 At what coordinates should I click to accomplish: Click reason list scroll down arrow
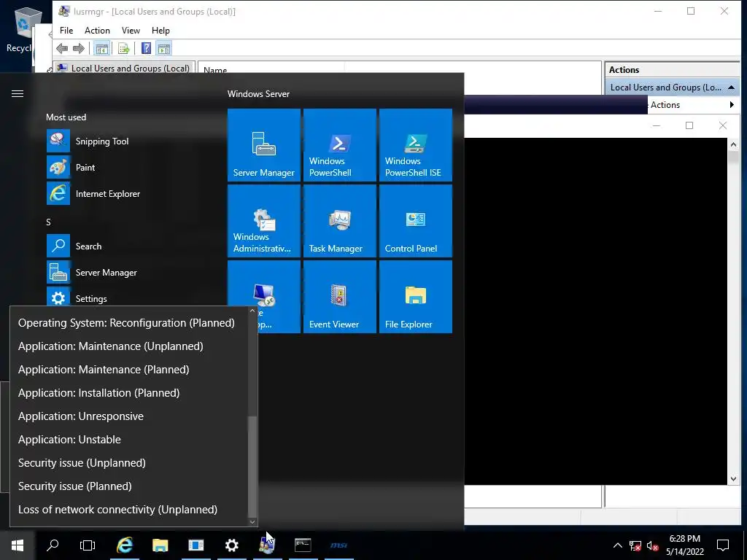[252, 522]
